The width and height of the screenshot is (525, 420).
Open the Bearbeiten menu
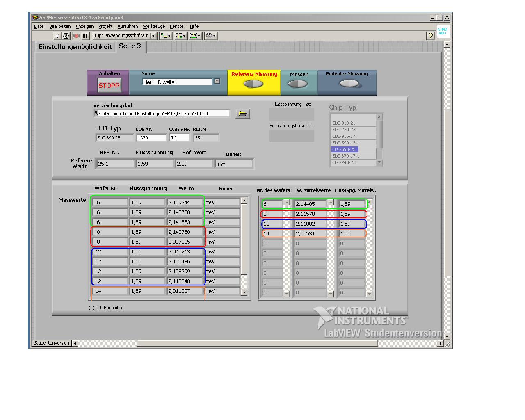(60, 26)
